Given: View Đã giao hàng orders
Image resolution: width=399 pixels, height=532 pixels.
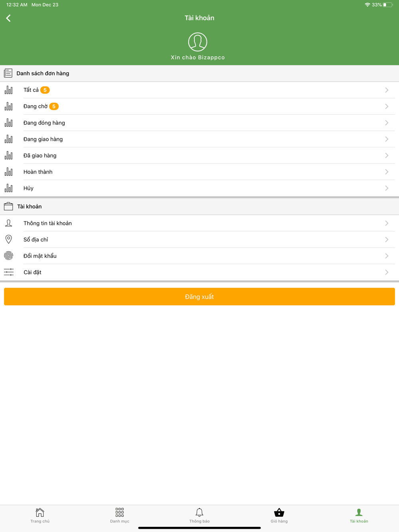Looking at the screenshot, I should tap(199, 156).
